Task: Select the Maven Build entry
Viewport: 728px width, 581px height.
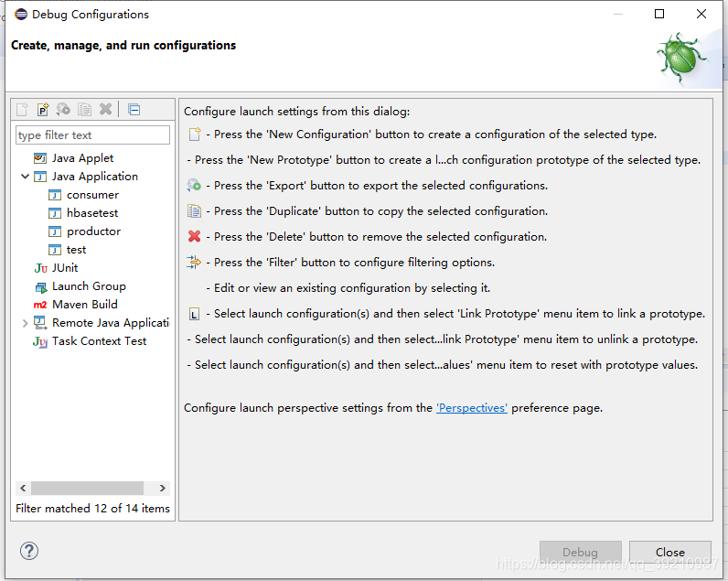Action: pyautogui.click(x=84, y=305)
